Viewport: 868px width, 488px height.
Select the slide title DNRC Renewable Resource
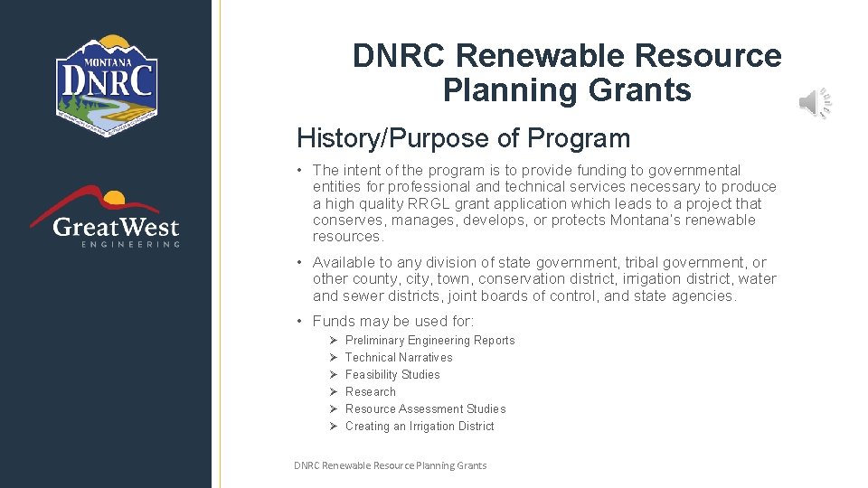click(567, 55)
